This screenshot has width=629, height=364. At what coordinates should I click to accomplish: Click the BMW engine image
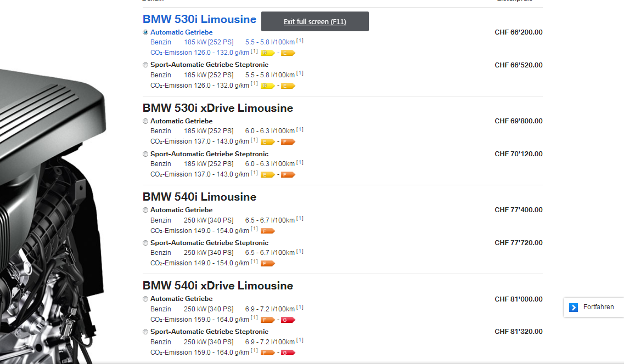pos(52,216)
